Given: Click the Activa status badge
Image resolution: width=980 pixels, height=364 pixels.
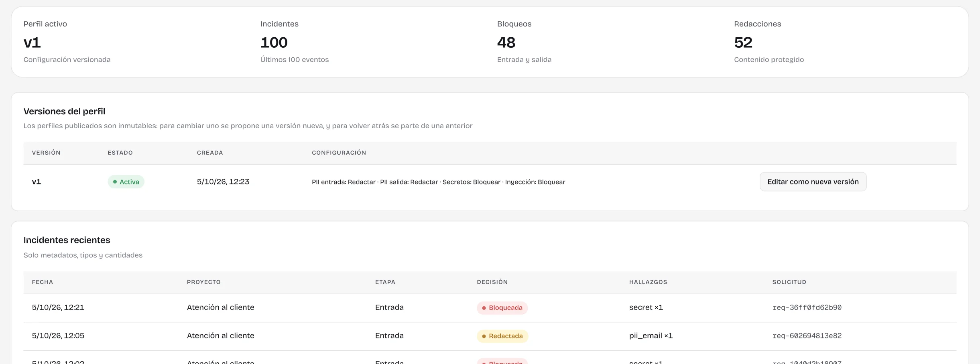Looking at the screenshot, I should (x=126, y=182).
